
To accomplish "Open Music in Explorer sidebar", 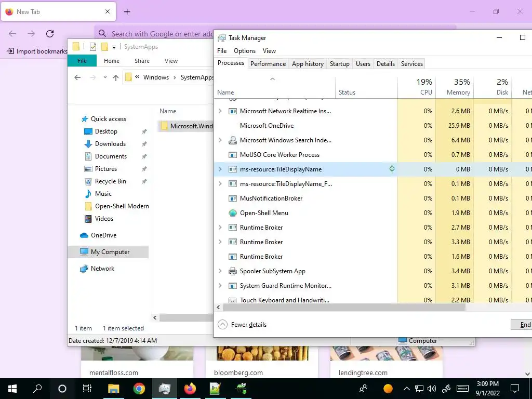I will [x=103, y=194].
